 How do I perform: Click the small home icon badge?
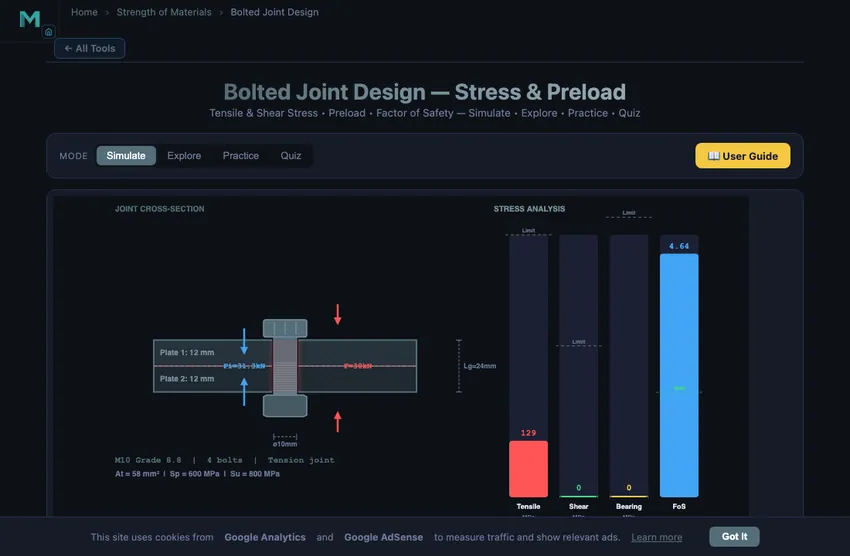(48, 32)
